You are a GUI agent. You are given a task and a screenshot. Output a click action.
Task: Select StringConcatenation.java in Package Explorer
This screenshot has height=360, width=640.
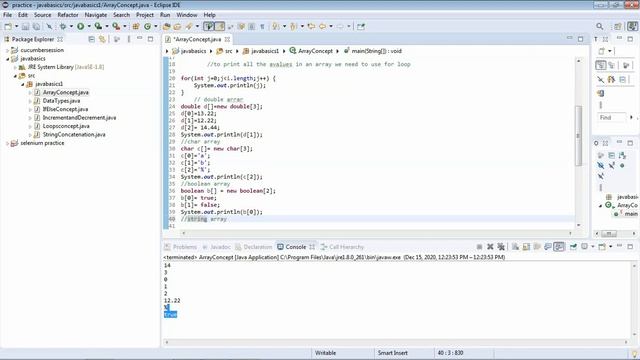coord(74,135)
